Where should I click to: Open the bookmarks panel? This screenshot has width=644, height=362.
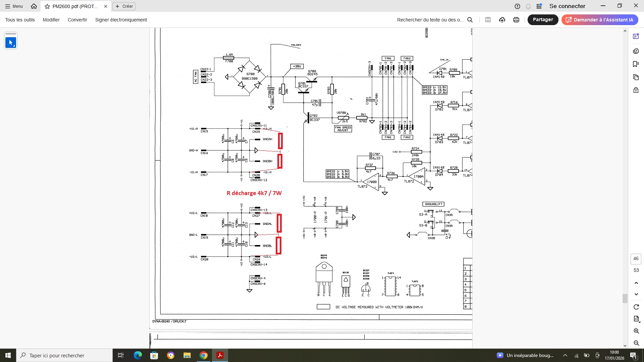click(636, 64)
